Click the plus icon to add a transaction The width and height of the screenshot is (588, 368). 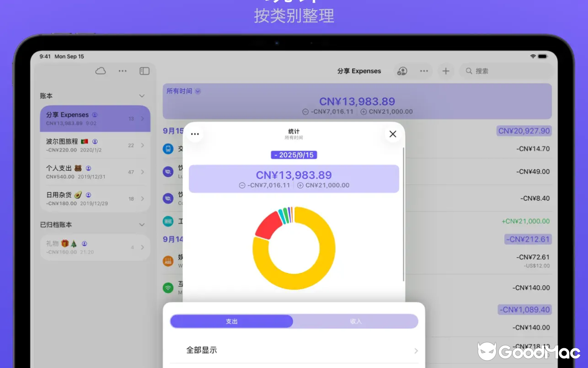[446, 71]
